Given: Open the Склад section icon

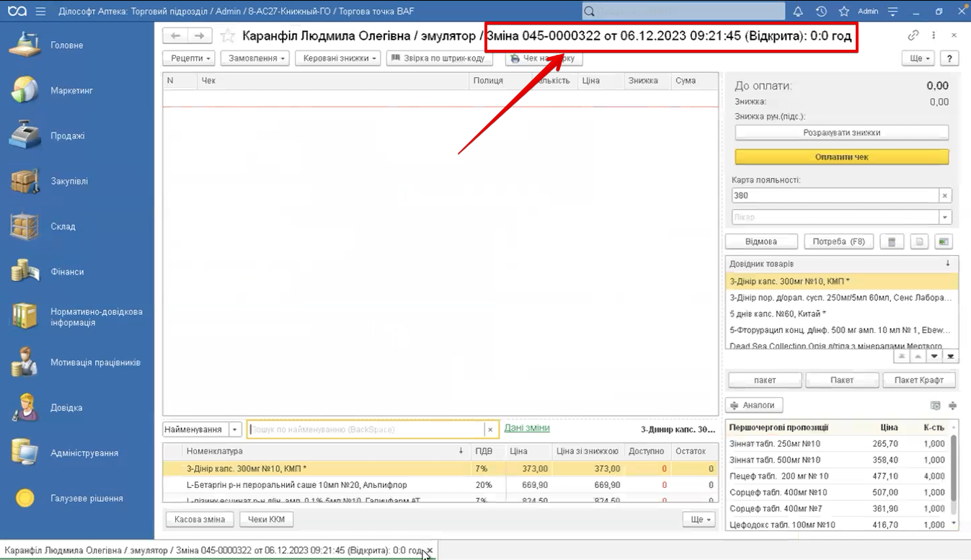Looking at the screenshot, I should [24, 226].
